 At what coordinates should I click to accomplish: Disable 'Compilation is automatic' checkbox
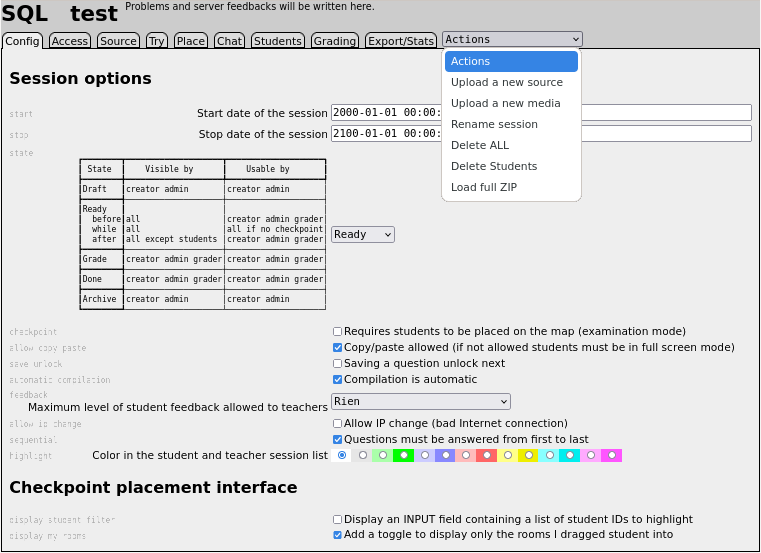337,379
